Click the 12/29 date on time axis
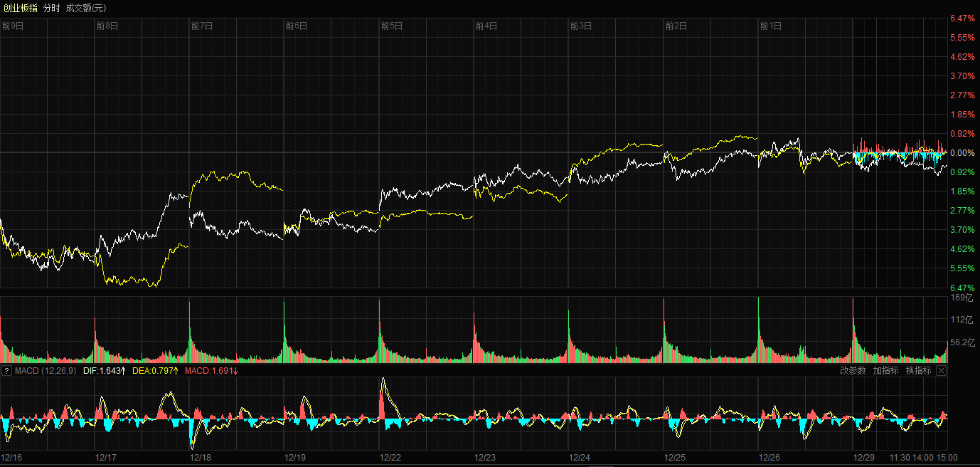The height and width of the screenshot is (467, 980). pyautogui.click(x=864, y=458)
